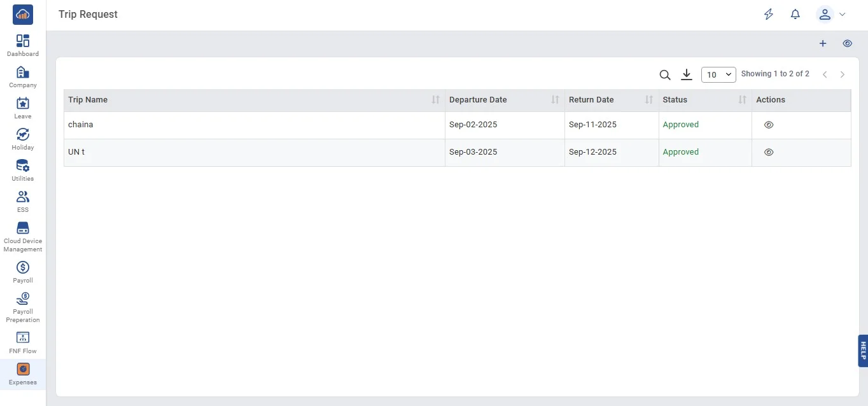
Task: Open the Payroll module icon
Action: tap(23, 272)
